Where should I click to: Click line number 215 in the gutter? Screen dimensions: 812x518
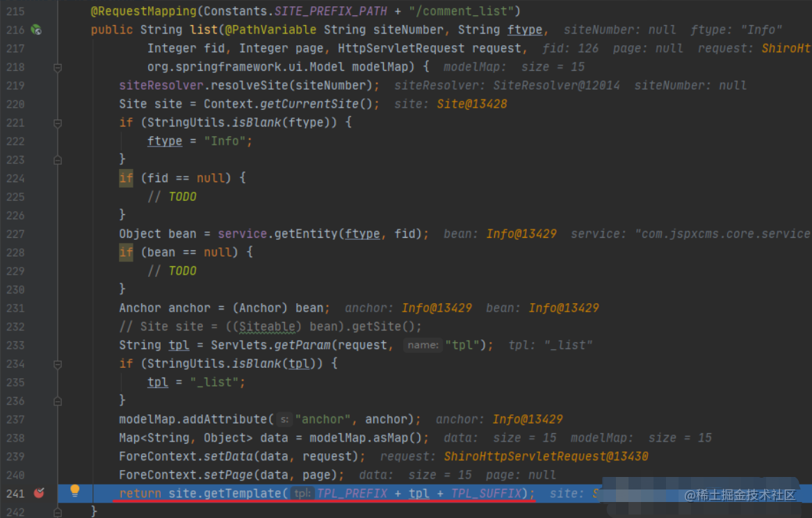click(15, 11)
